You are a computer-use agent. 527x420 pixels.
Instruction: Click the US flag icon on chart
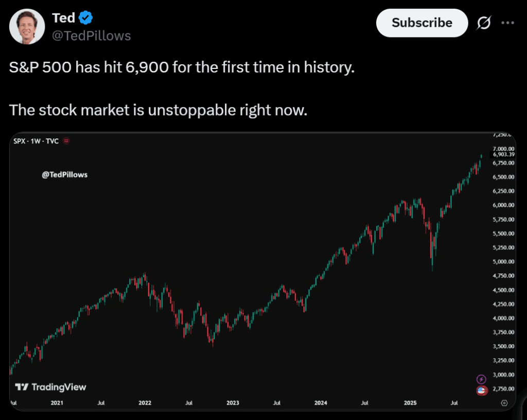[481, 391]
